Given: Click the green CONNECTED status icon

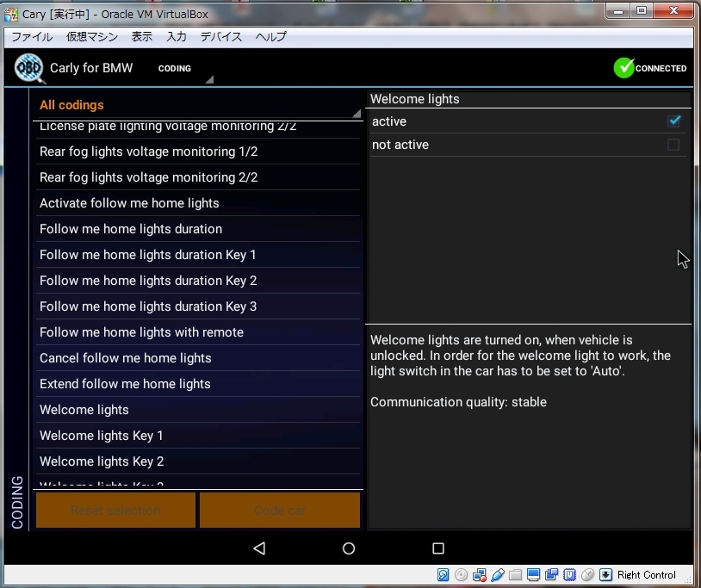Looking at the screenshot, I should tap(624, 68).
